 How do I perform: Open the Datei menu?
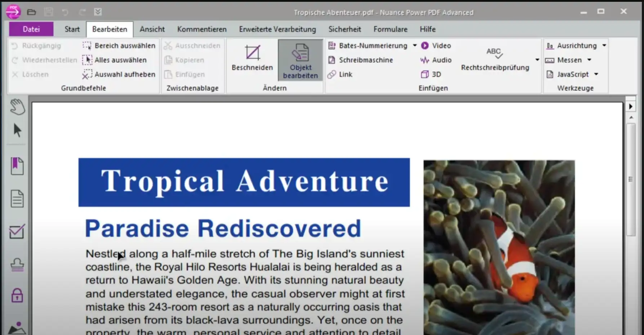click(x=31, y=29)
